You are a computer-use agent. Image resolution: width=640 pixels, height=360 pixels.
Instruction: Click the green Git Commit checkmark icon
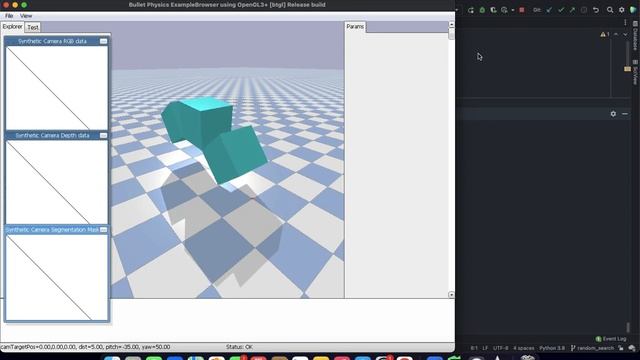pos(561,10)
